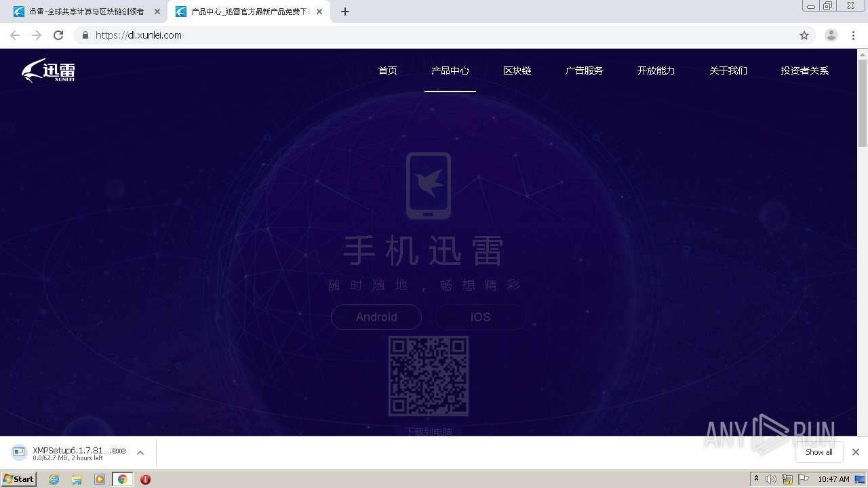Close the 产品中心 tab

pyautogui.click(x=319, y=12)
